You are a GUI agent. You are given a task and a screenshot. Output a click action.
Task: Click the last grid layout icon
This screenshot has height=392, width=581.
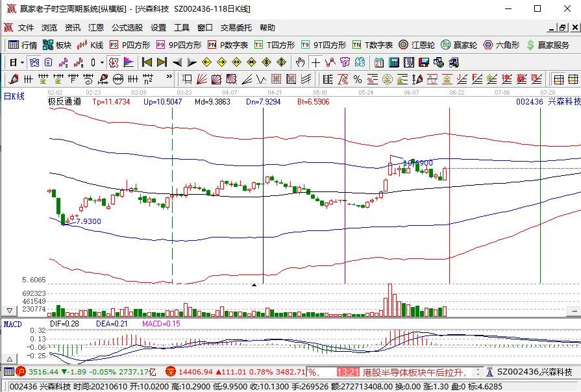(x=573, y=79)
